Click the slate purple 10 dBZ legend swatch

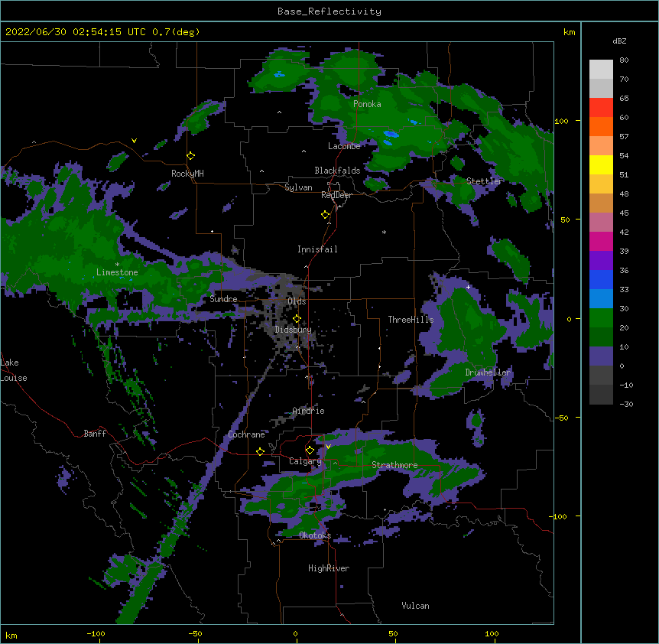(601, 356)
